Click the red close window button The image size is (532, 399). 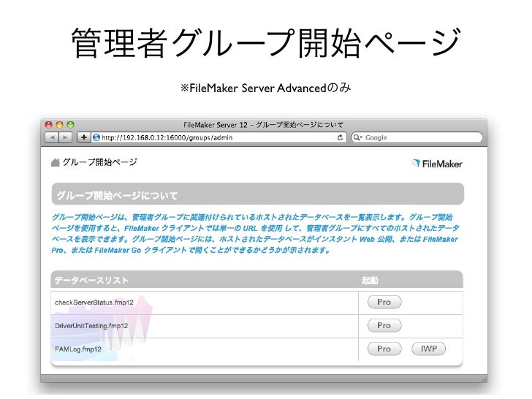[x=48, y=124]
